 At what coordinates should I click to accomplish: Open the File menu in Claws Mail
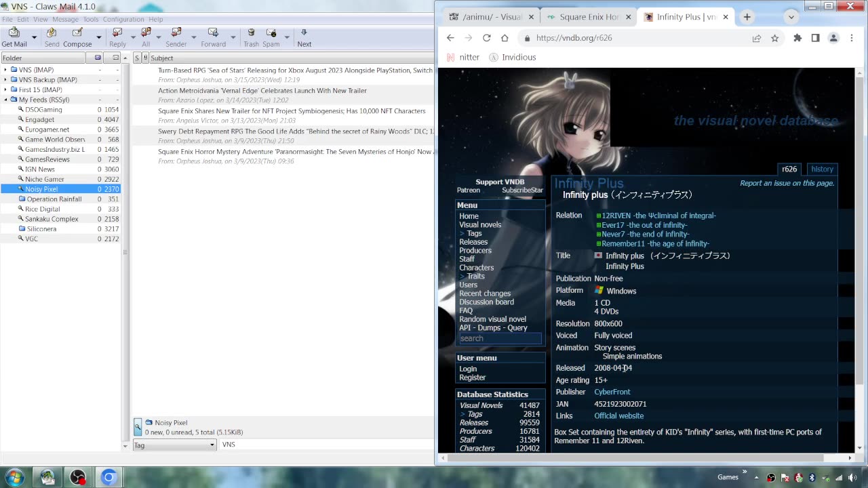[7, 19]
